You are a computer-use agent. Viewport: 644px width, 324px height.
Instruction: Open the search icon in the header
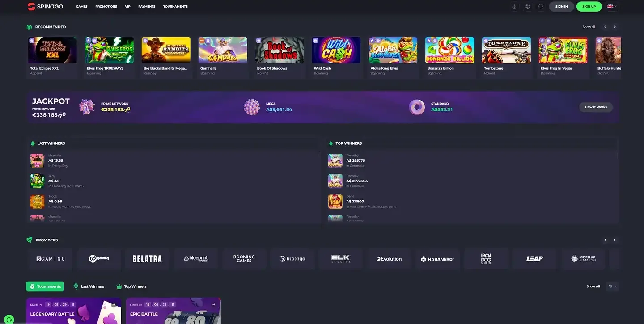point(541,6)
